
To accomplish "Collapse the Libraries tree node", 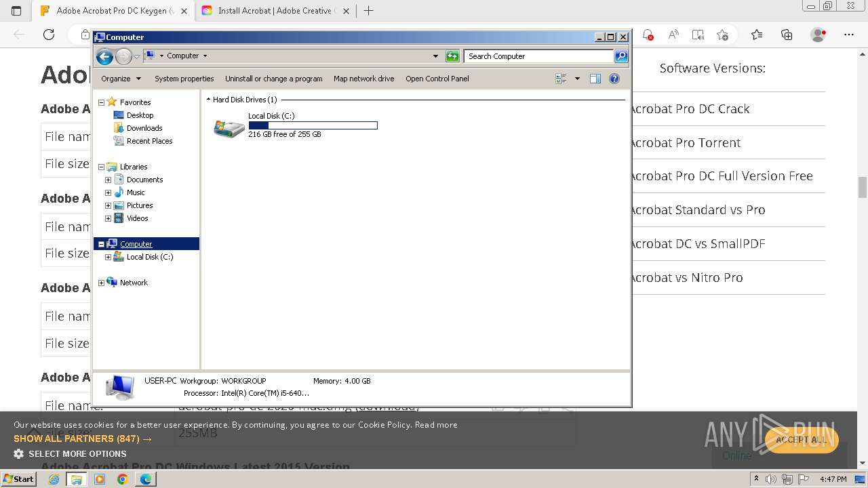I will coord(102,167).
